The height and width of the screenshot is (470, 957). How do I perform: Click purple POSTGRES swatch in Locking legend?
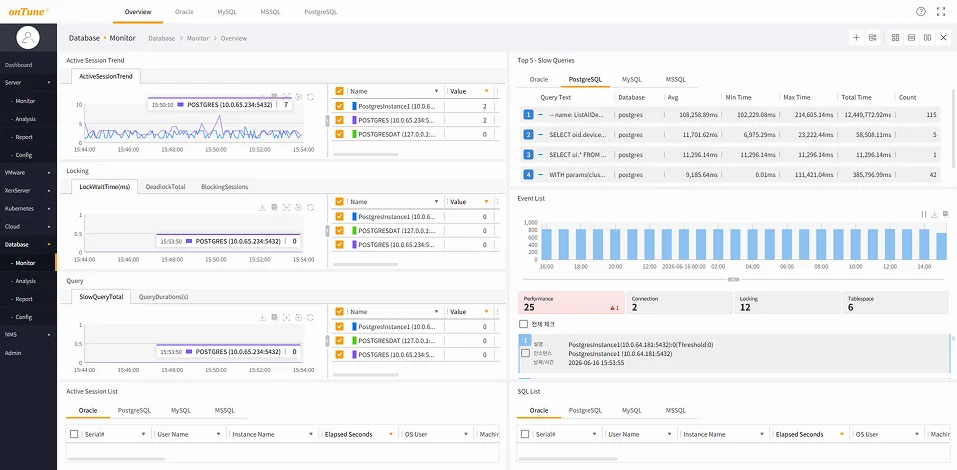(x=354, y=244)
